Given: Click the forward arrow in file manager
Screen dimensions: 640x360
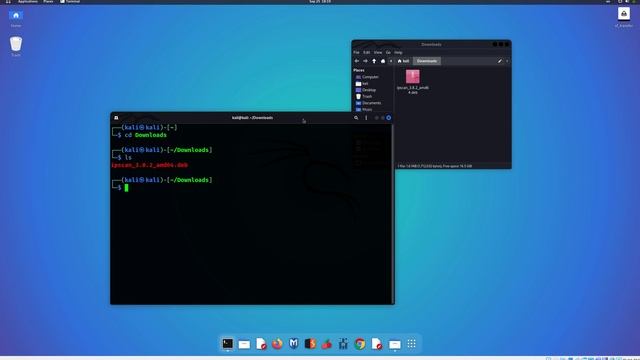Looking at the screenshot, I should tap(365, 61).
